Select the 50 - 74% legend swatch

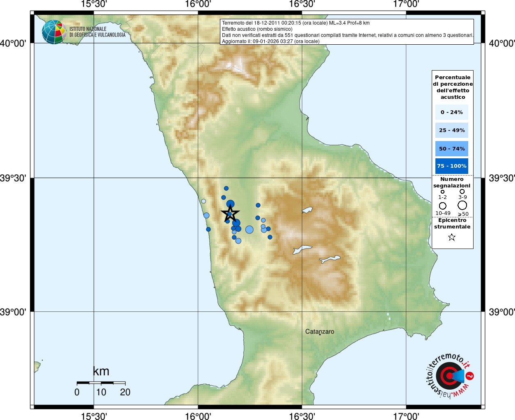(x=451, y=148)
